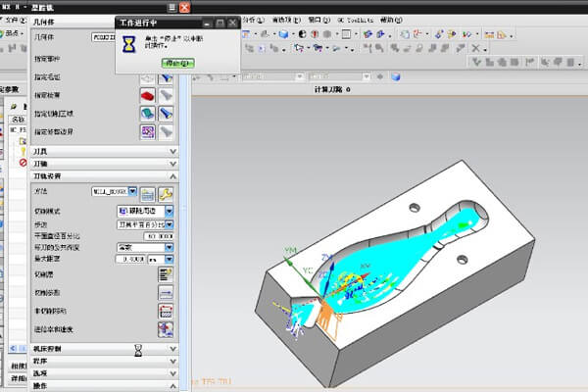Click the wrench edit icon beside 方法
Viewport: 588px width, 392px height.
click(167, 193)
